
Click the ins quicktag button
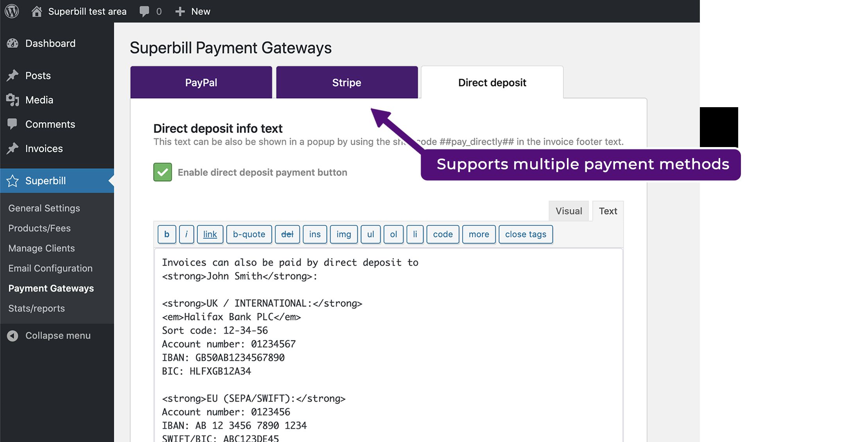point(315,234)
